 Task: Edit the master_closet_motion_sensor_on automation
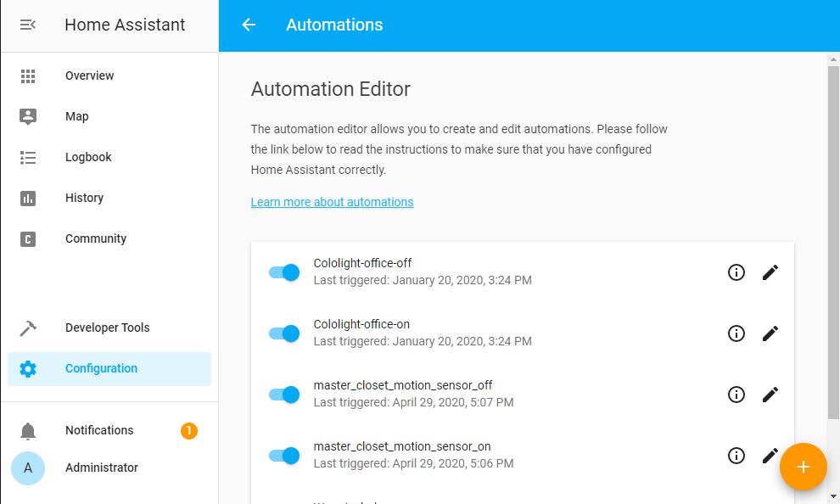(770, 455)
